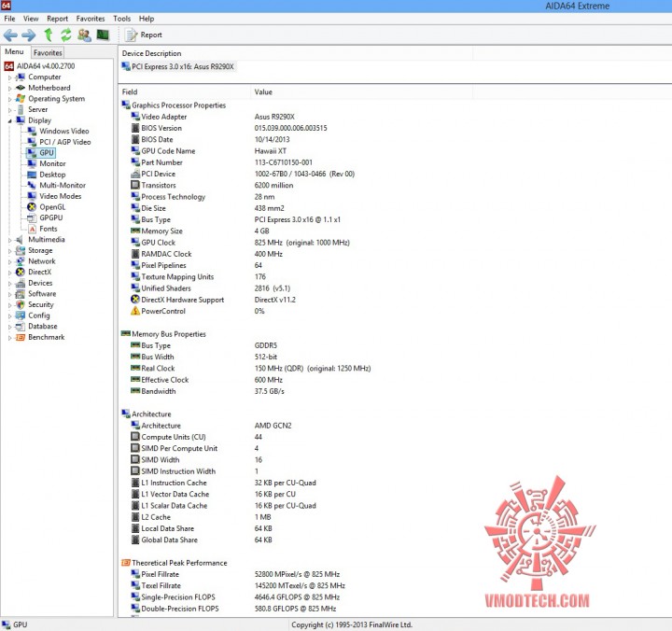
Task: Select the GPU tree item icon
Action: [x=32, y=152]
